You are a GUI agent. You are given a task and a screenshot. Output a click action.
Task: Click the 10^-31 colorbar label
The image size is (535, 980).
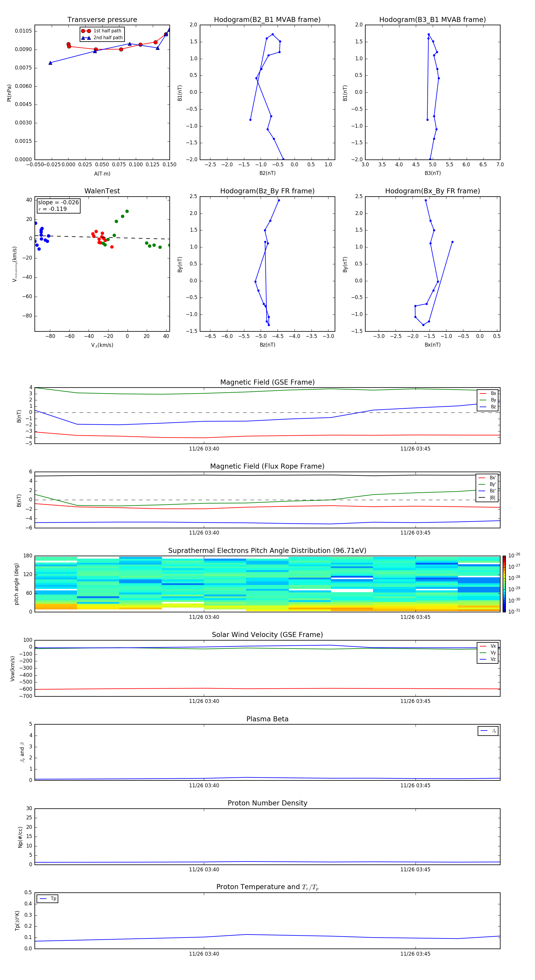(514, 611)
